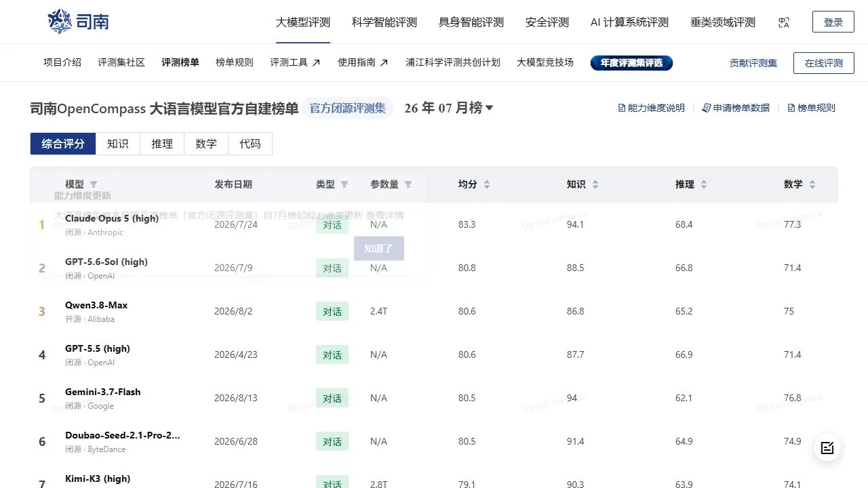Viewport: 868px width, 488px height.
Task: Switch to the 推理 tab
Action: tap(162, 144)
